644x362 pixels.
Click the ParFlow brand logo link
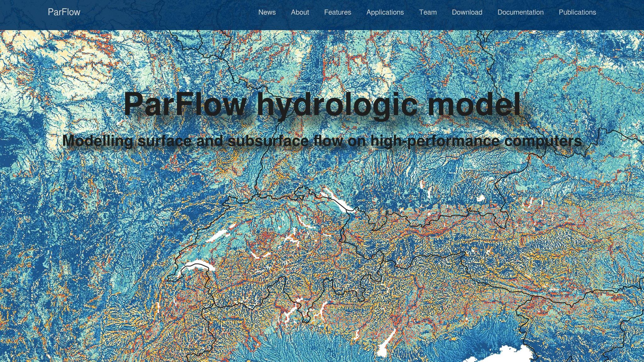(64, 12)
